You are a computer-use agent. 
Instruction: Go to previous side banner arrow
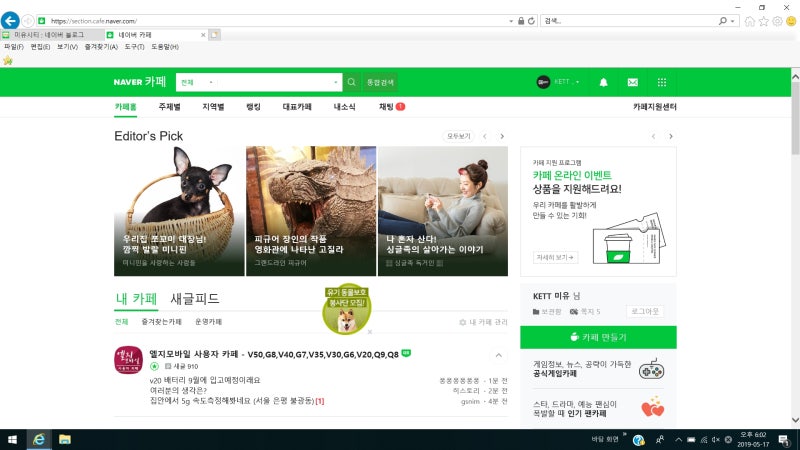[x=653, y=136]
